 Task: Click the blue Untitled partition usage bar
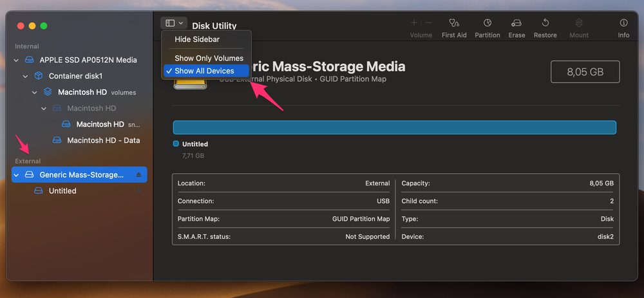tap(394, 127)
